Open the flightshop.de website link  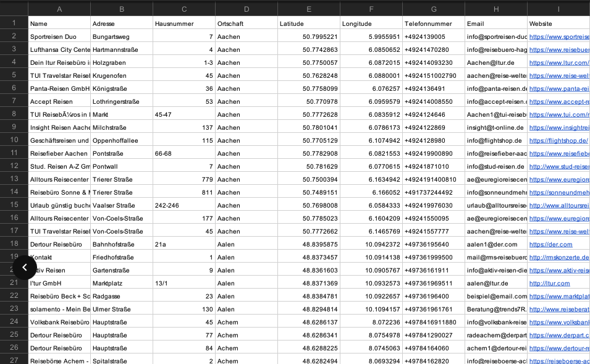(558, 140)
